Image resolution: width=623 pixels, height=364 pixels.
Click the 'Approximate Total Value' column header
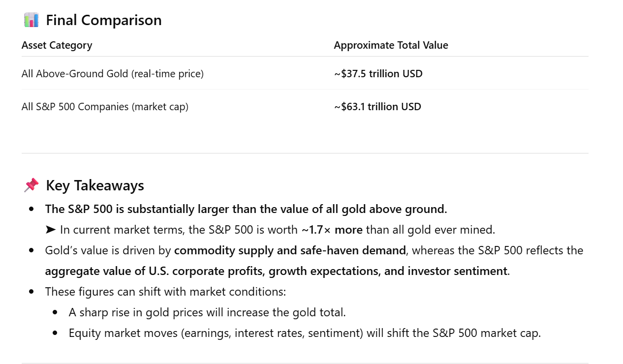[x=391, y=45]
